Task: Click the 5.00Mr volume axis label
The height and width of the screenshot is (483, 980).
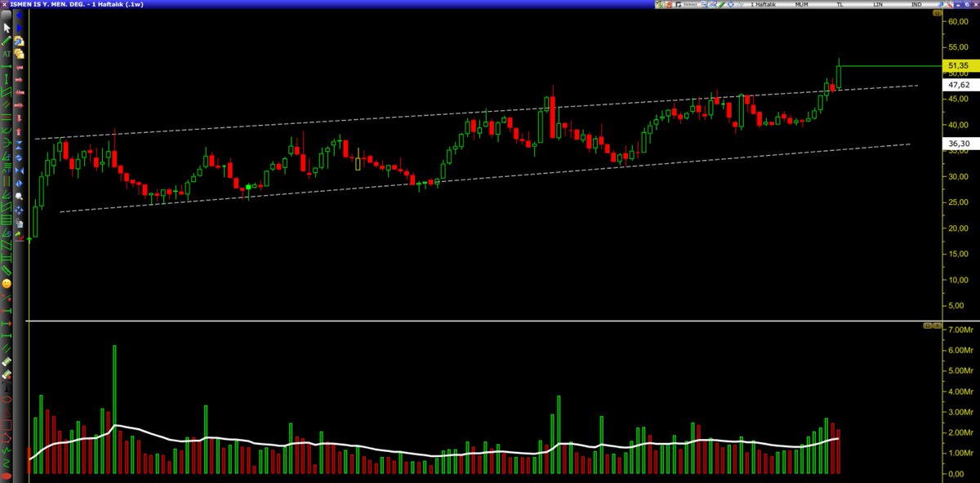Action: pyautogui.click(x=959, y=370)
